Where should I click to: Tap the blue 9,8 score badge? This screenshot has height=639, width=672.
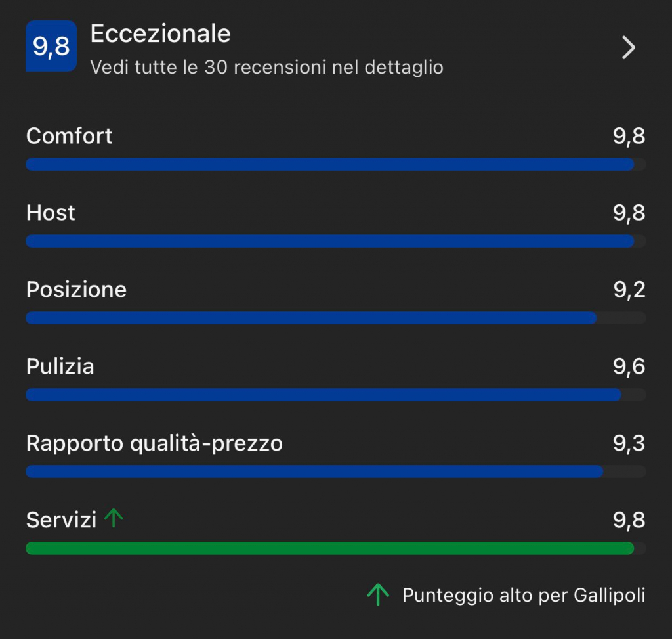pyautogui.click(x=51, y=47)
